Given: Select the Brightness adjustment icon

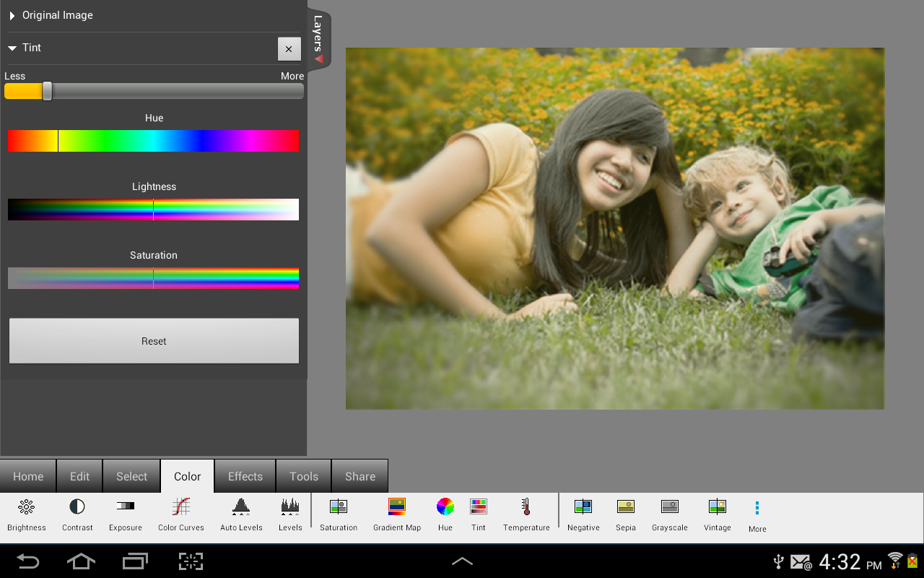Looking at the screenshot, I should 27,514.
